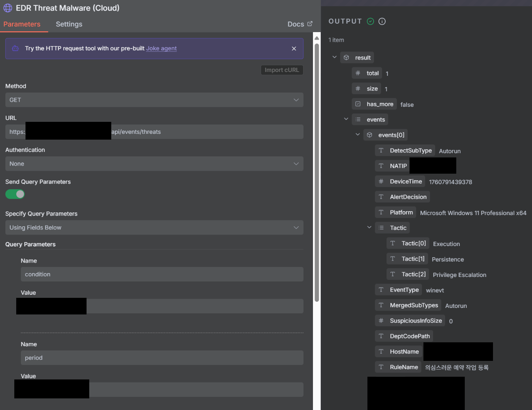
Task: Click the green check icon next to OUTPUT
Action: (x=370, y=21)
